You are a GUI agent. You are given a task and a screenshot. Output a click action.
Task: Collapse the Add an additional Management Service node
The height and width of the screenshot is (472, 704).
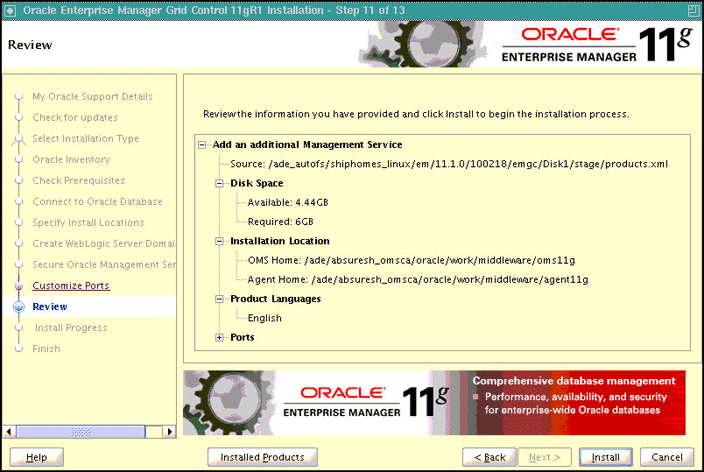(x=202, y=145)
